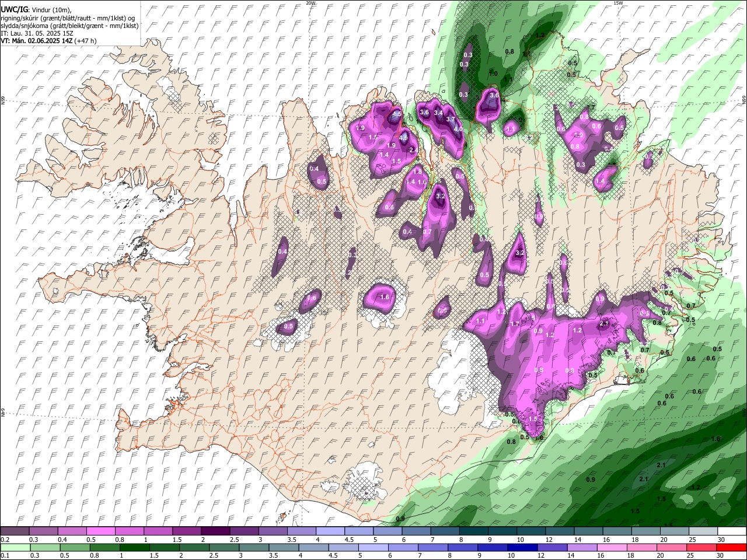Select the violet rain swatch labeled 12
Image resolution: width=747 pixels, height=560 pixels.
coord(552,548)
